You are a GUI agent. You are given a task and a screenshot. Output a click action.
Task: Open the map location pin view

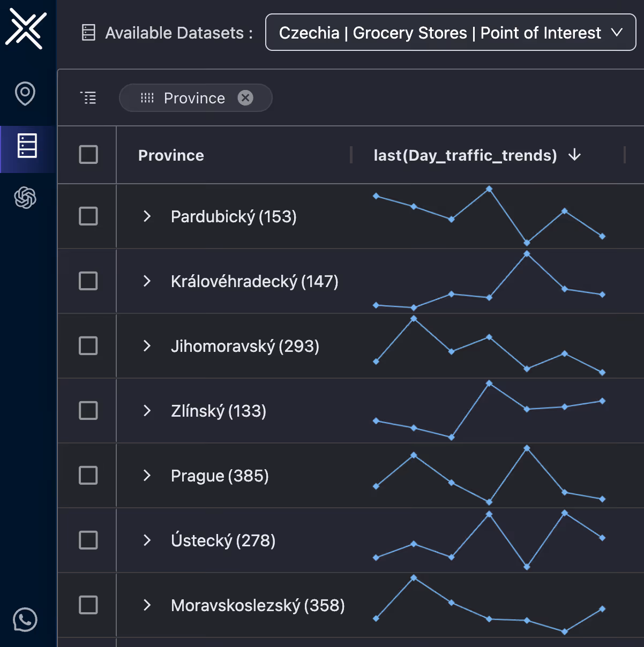(25, 94)
